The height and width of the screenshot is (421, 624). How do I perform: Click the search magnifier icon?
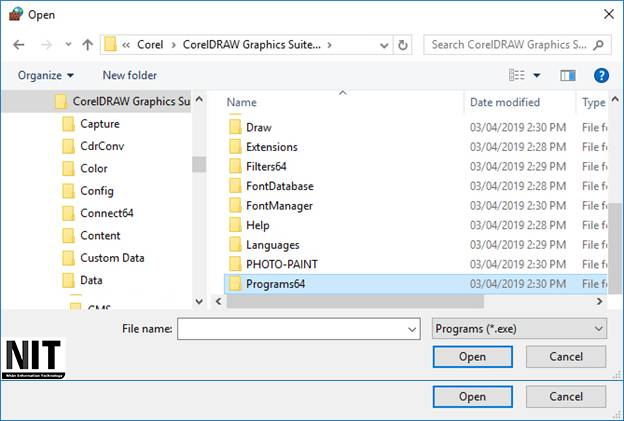(x=599, y=45)
